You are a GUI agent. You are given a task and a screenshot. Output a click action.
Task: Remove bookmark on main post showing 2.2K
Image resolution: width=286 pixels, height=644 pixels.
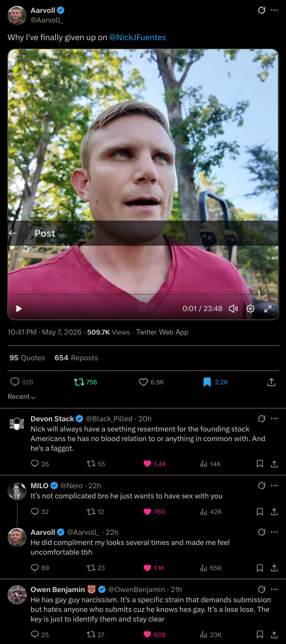215,382
